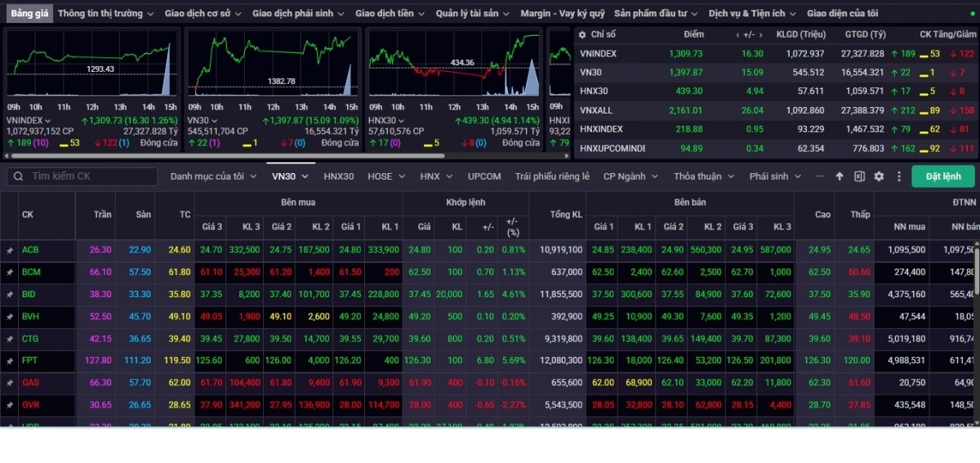Open the HNX30 intraday chart
The image size is (980, 463).
click(x=454, y=64)
